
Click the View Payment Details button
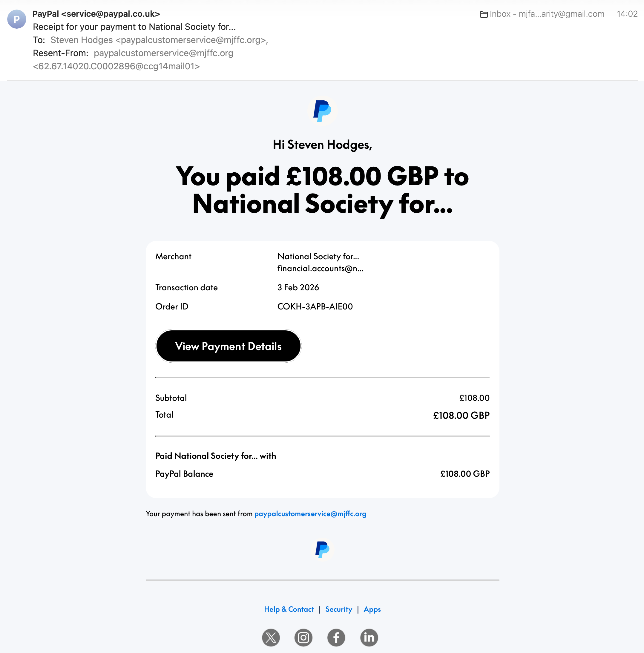228,346
